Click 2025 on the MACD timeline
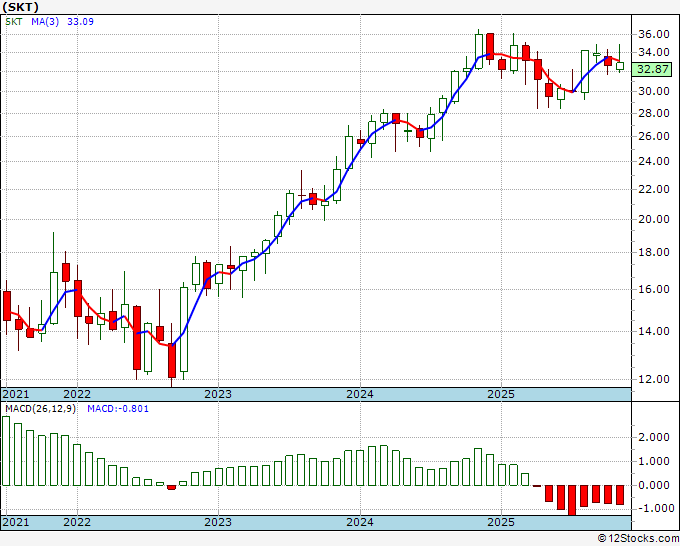The image size is (680, 546). coord(501,522)
